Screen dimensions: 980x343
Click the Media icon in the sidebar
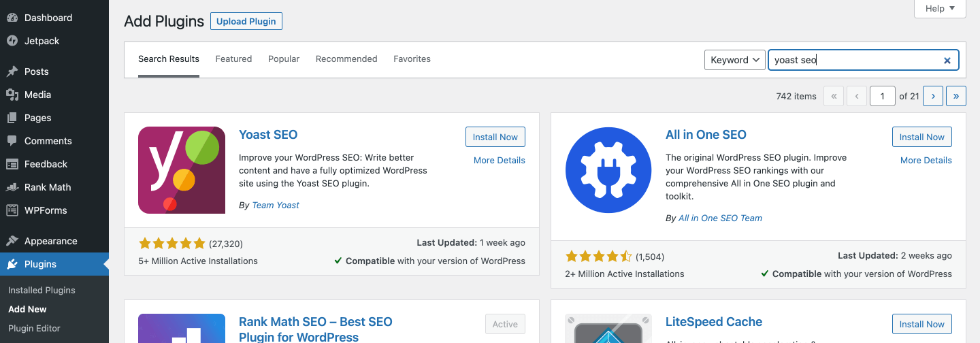click(12, 95)
